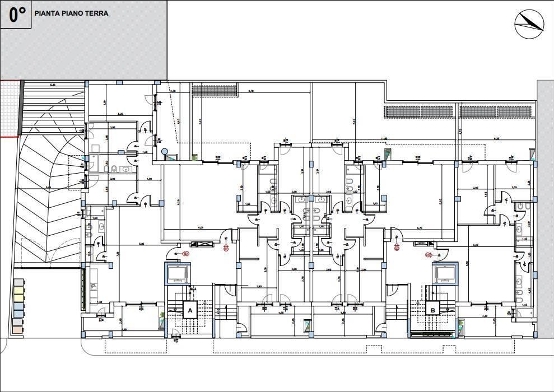
Task: Select the stairwell A label box
Action: point(190,311)
